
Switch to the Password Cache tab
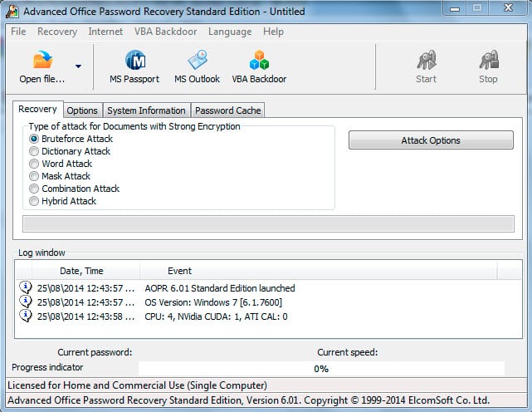(228, 110)
